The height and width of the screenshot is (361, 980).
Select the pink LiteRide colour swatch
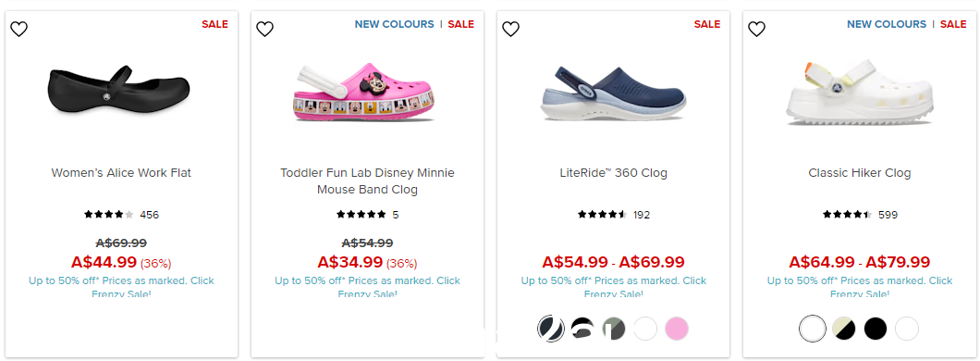click(x=677, y=329)
